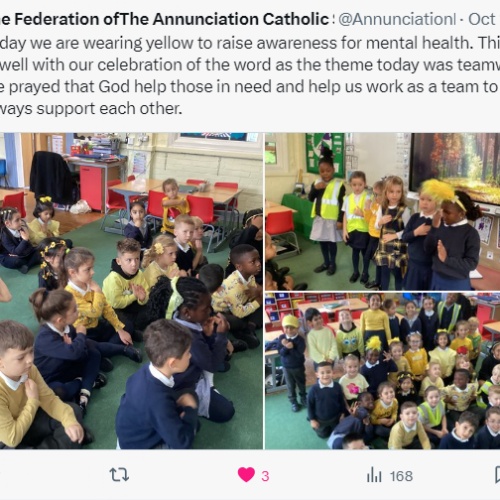
Task: Open view analytics bar chart icon
Action: coord(374,475)
